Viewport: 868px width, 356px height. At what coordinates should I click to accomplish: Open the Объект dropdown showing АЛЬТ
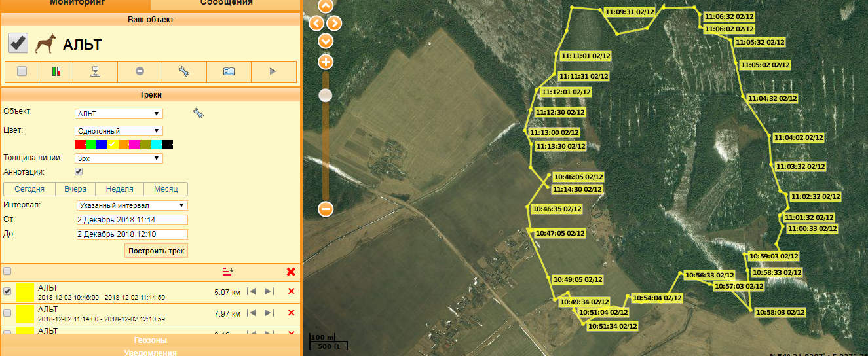(x=119, y=114)
